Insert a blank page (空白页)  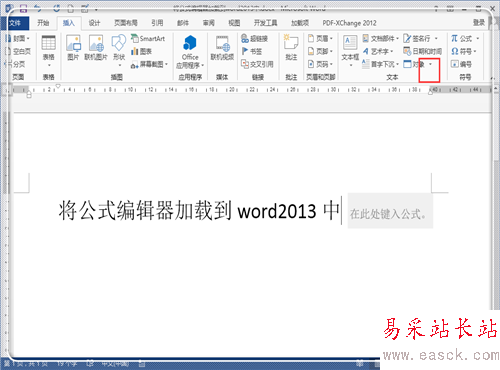pyautogui.click(x=18, y=51)
